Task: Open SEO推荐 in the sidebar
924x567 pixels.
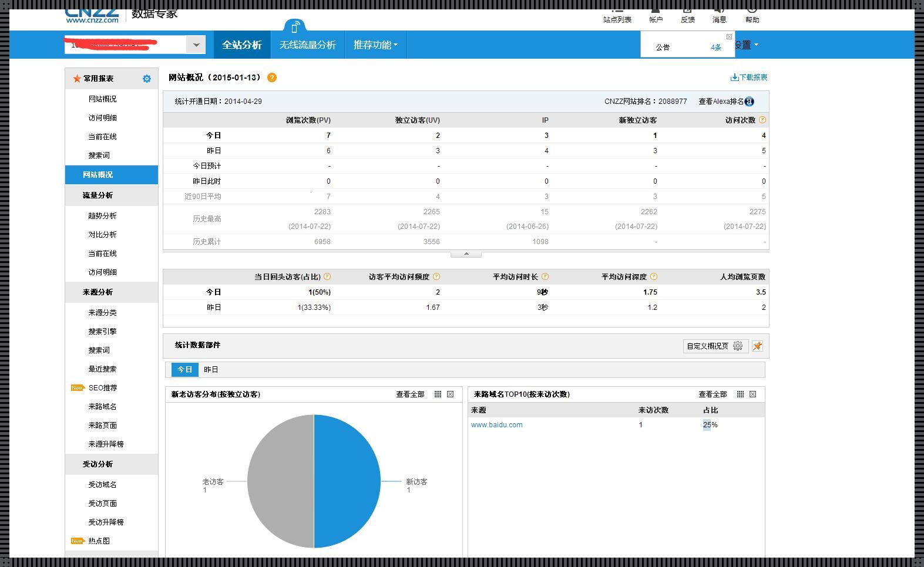Action: [x=103, y=388]
